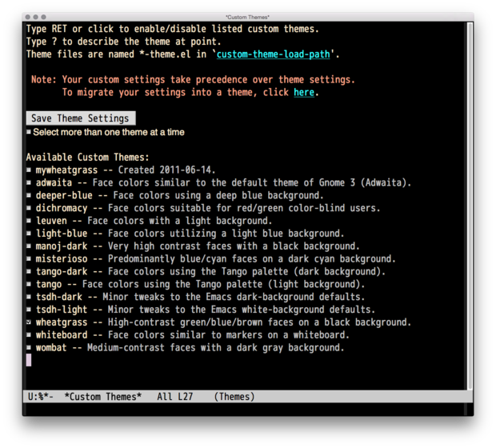
Task: Click the Save Theme Settings button
Action: (x=81, y=118)
